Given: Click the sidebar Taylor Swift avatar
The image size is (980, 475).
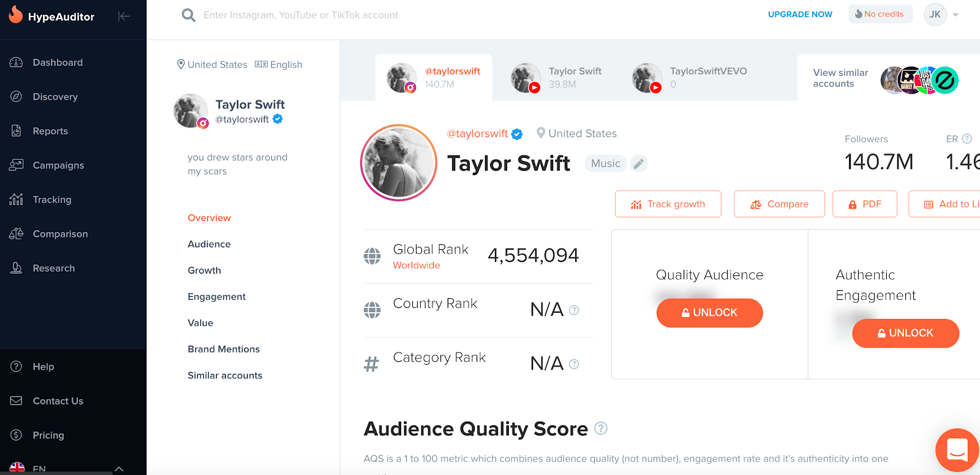Looking at the screenshot, I should click(191, 111).
